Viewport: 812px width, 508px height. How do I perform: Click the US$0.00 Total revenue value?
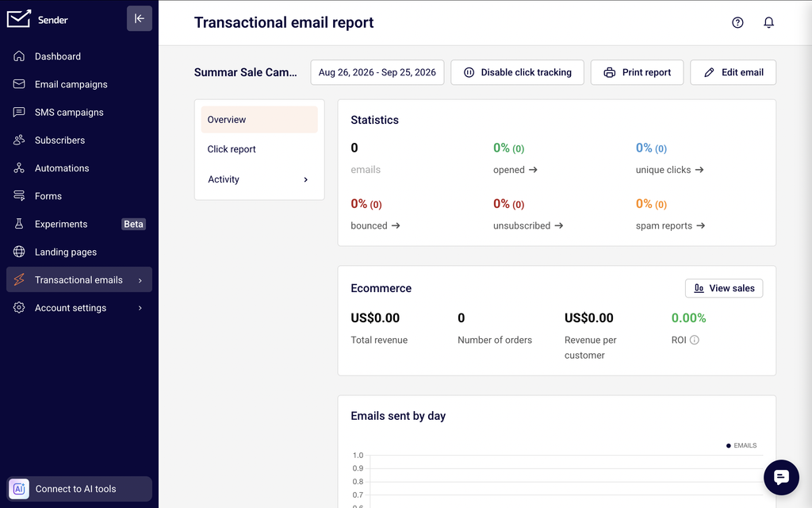375,317
